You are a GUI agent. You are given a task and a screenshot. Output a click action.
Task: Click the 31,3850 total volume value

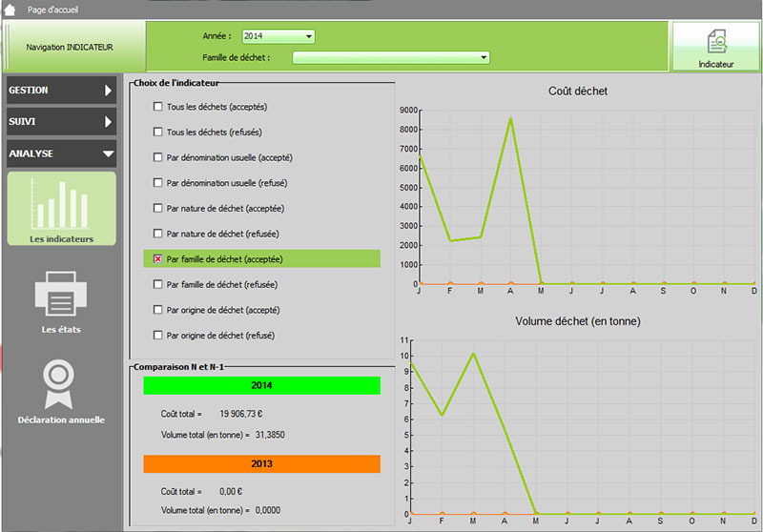click(270, 435)
